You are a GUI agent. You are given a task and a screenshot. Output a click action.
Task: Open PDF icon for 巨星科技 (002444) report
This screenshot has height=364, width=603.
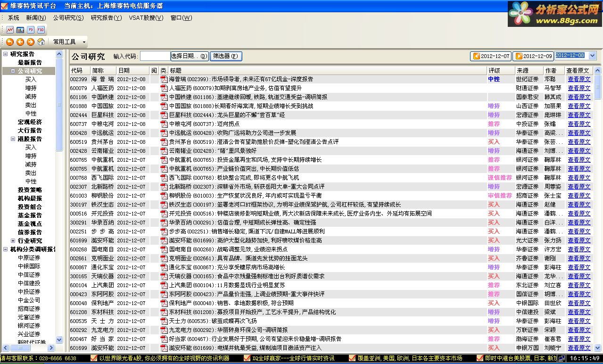coord(164,115)
